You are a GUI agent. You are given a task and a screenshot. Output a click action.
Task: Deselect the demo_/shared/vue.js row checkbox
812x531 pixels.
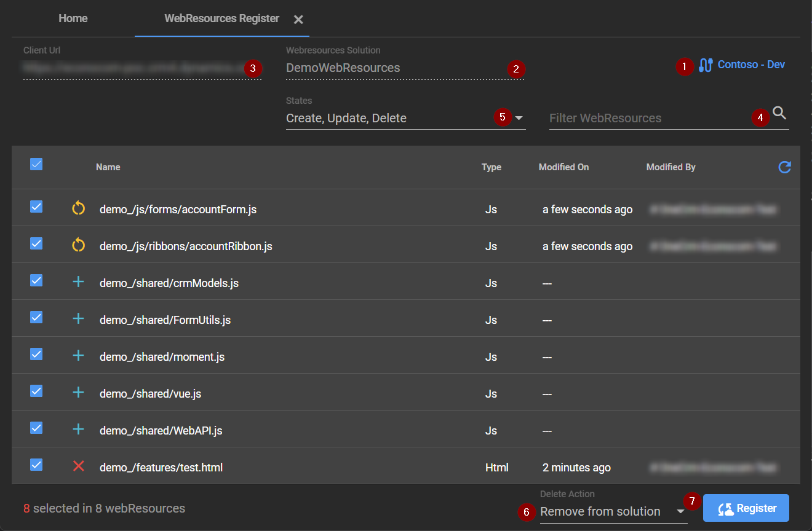click(x=36, y=391)
